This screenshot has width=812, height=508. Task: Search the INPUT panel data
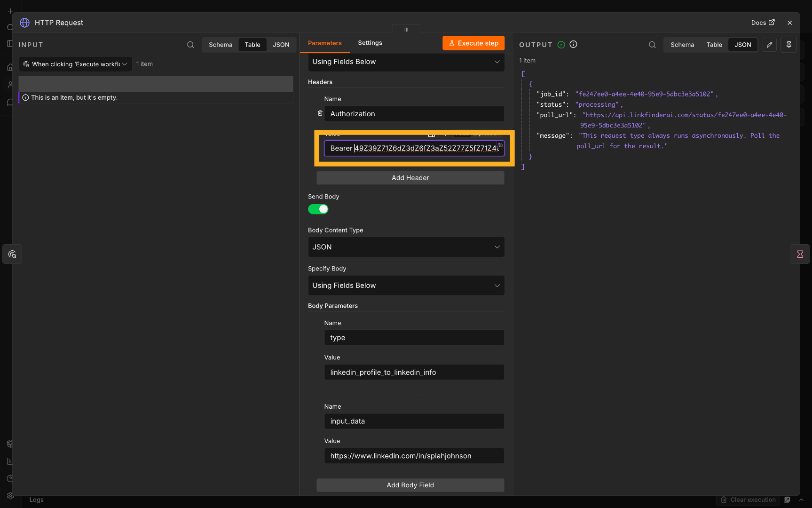pos(190,45)
